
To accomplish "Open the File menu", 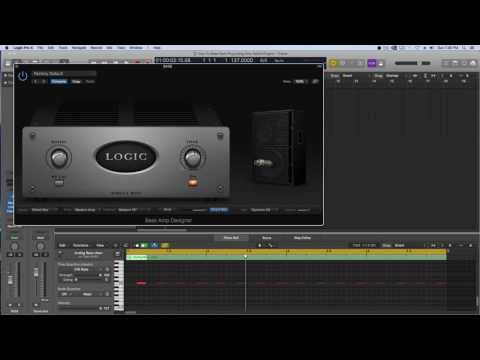I will pos(40,48).
